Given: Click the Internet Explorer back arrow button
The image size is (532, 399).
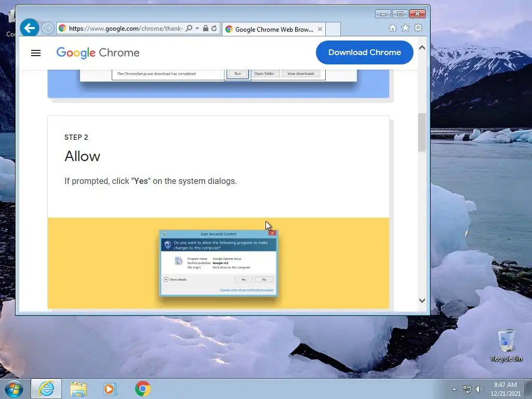Looking at the screenshot, I should [29, 28].
